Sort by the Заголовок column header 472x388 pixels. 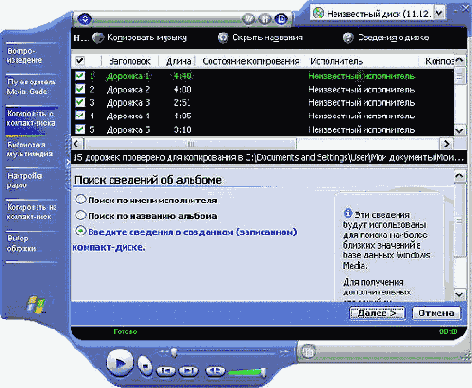point(130,61)
